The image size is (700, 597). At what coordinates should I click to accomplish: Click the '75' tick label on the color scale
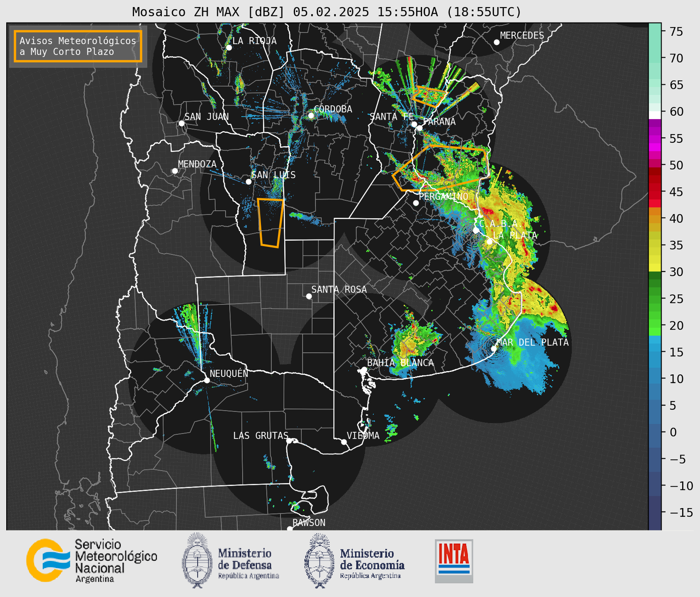pos(676,32)
